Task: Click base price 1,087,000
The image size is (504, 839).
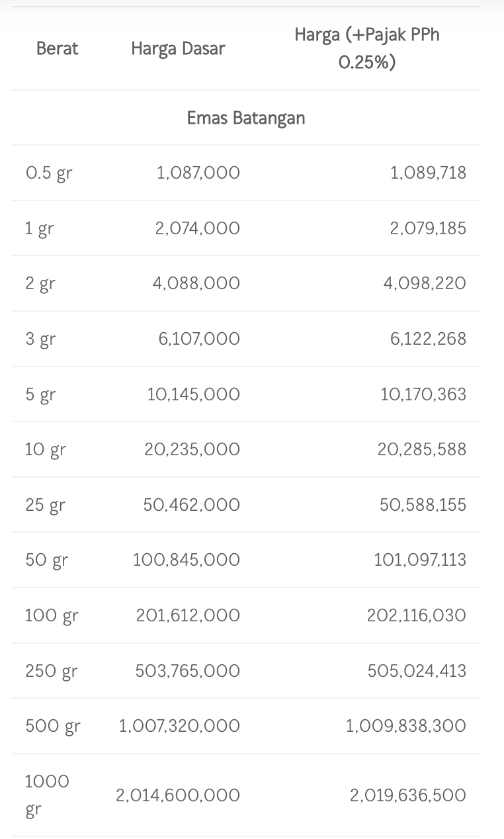Action: (198, 173)
